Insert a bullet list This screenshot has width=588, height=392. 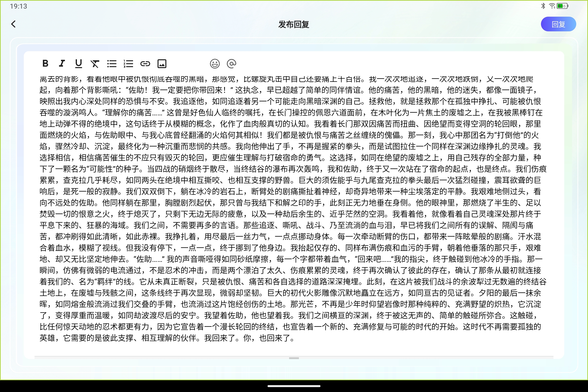[x=112, y=63]
